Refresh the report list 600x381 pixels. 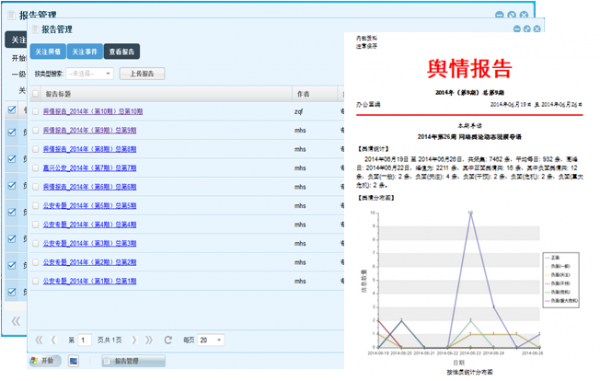point(168,340)
